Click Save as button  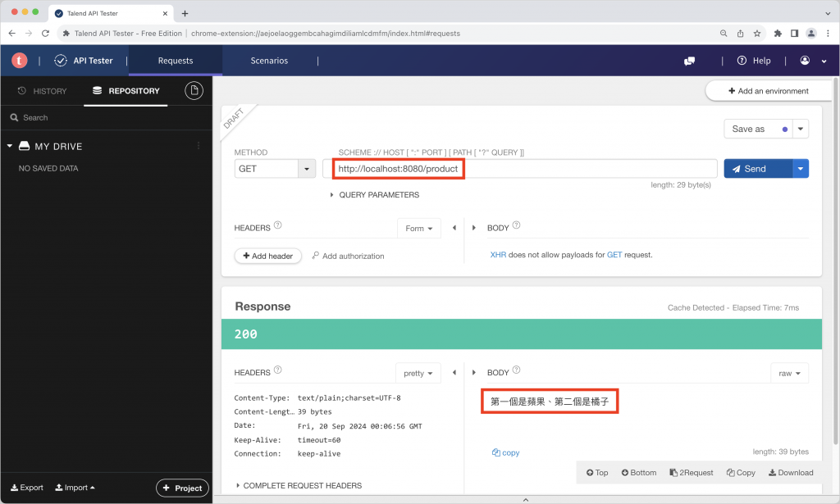click(758, 129)
